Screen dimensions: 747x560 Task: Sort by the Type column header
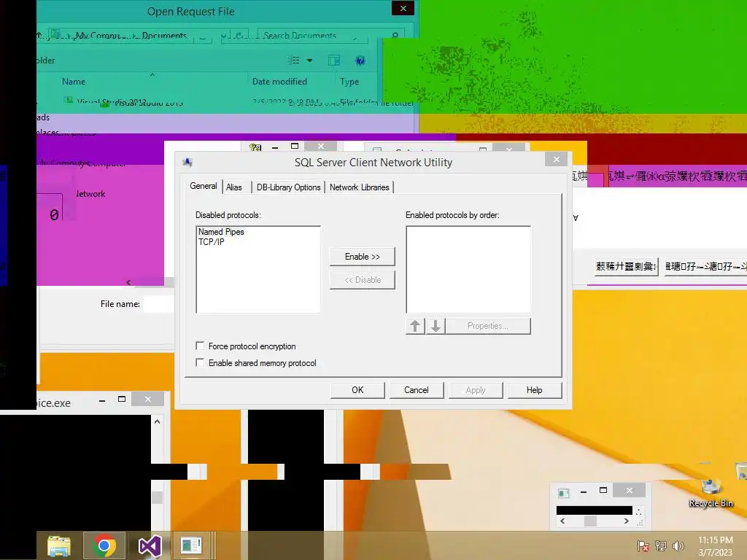(349, 82)
